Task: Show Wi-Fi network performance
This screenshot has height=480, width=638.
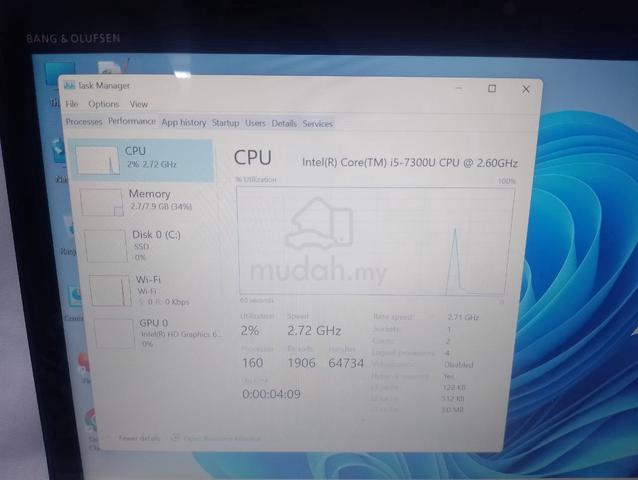Action: coord(154,290)
